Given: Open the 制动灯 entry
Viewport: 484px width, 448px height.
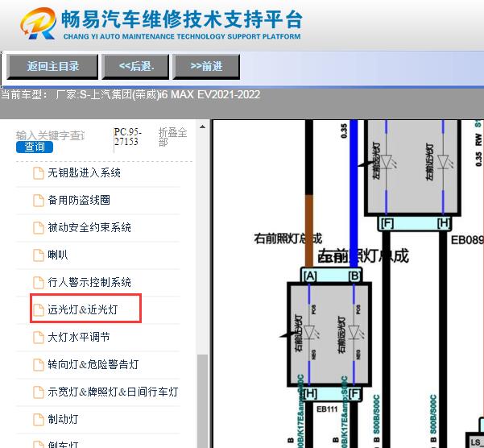Looking at the screenshot, I should click(x=63, y=419).
